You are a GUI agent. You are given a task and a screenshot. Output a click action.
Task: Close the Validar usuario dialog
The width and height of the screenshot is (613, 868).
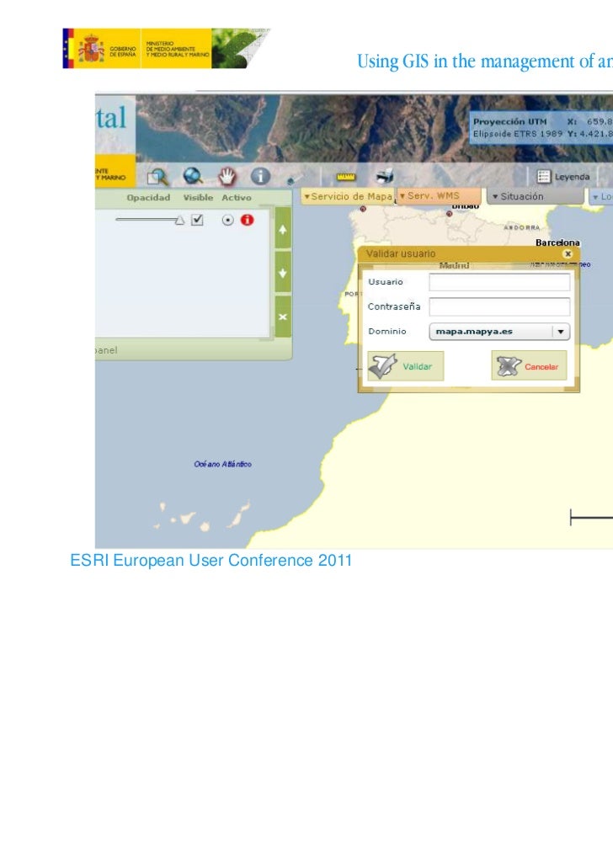[567, 253]
